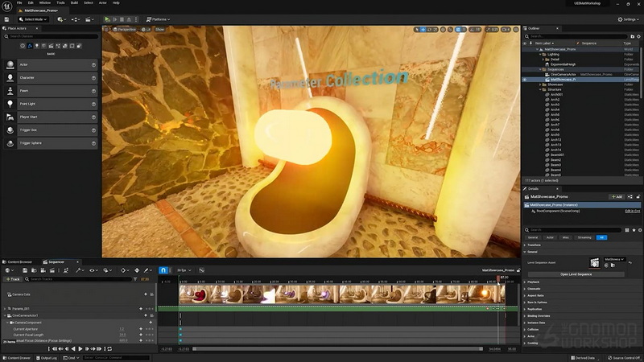Open the Content Drawer button
The image size is (644, 362).
[x=16, y=358]
